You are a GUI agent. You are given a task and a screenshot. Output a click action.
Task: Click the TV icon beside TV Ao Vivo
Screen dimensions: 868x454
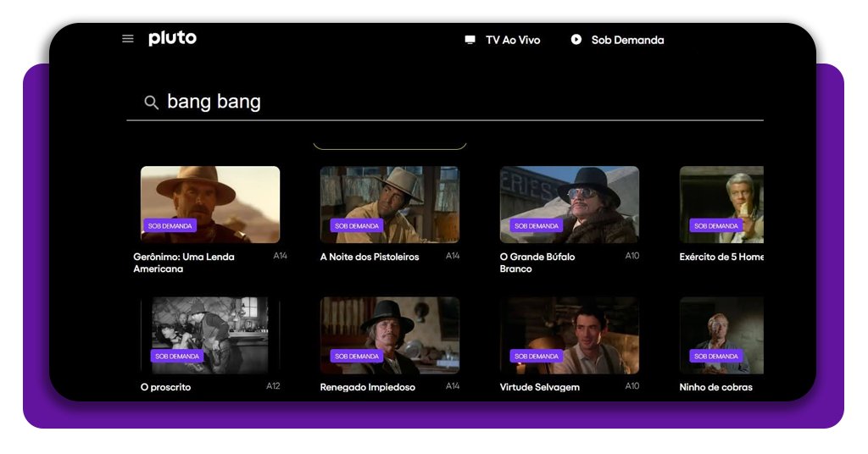pyautogui.click(x=470, y=40)
